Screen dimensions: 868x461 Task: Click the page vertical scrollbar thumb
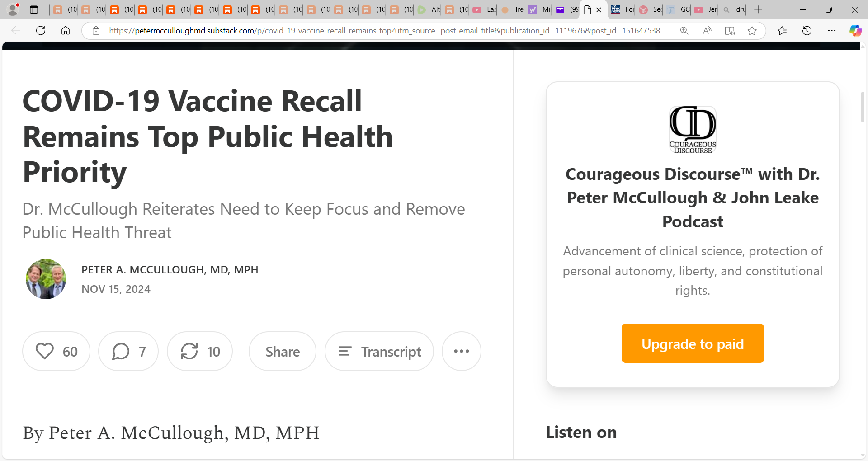tap(863, 107)
